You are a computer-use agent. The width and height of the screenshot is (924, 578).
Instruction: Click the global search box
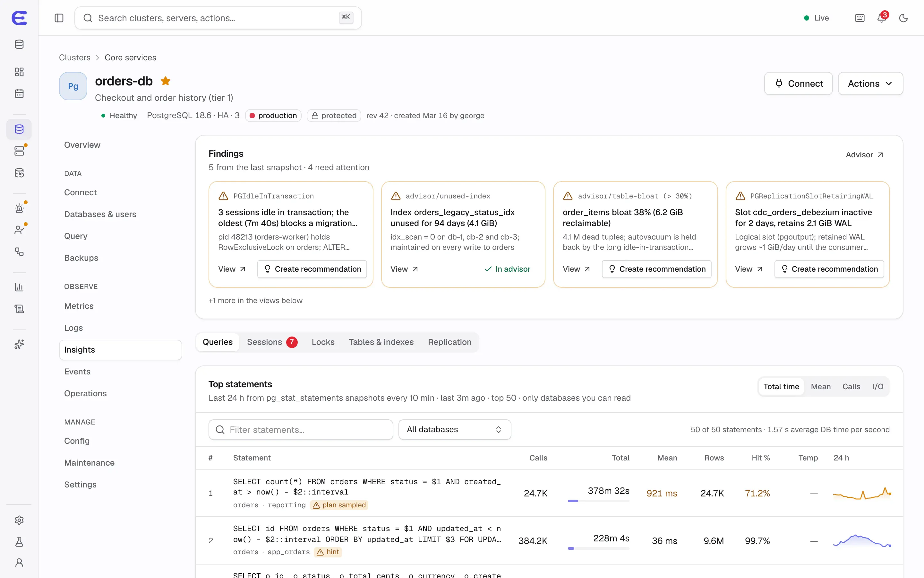tap(218, 18)
